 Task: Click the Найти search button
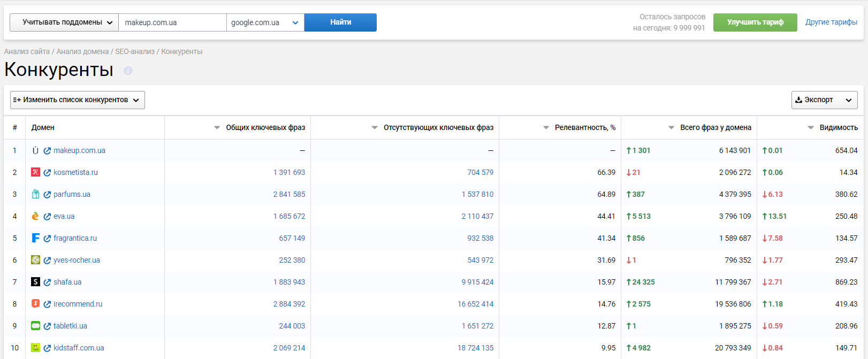(x=340, y=22)
